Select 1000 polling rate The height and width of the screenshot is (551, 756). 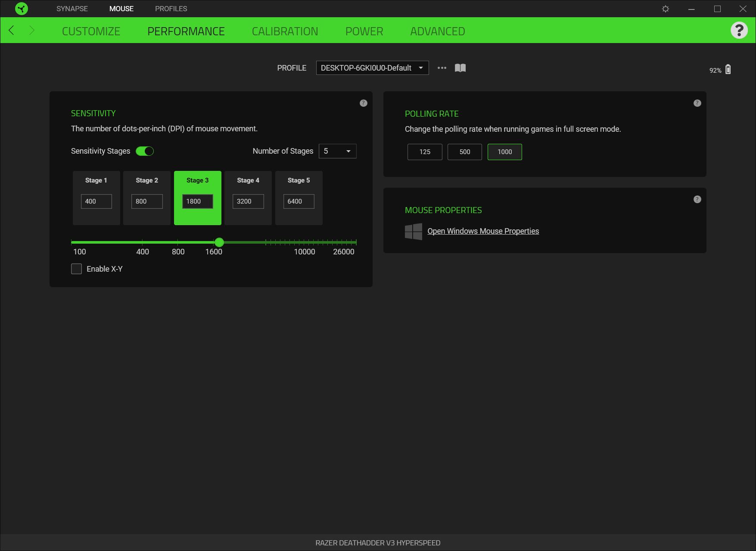pyautogui.click(x=505, y=152)
